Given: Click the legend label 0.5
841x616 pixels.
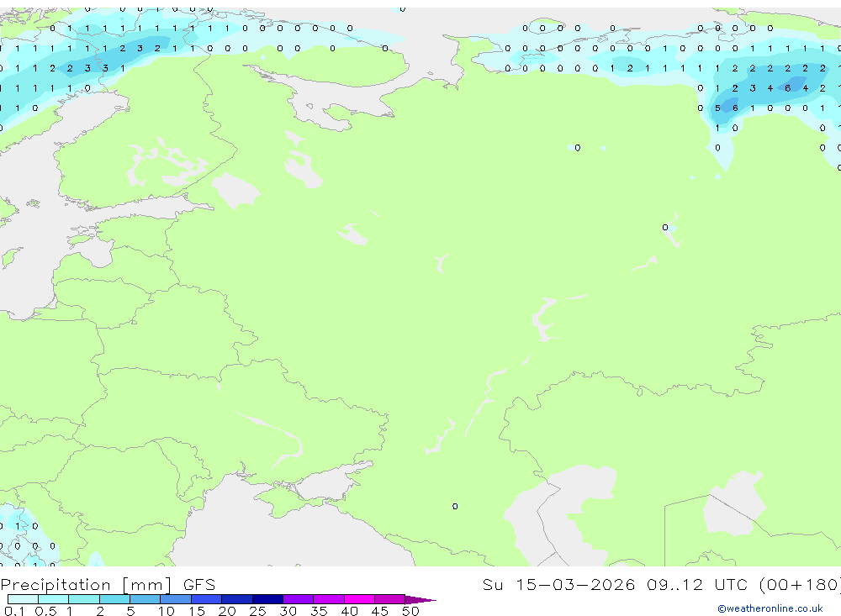Looking at the screenshot, I should click(45, 611).
